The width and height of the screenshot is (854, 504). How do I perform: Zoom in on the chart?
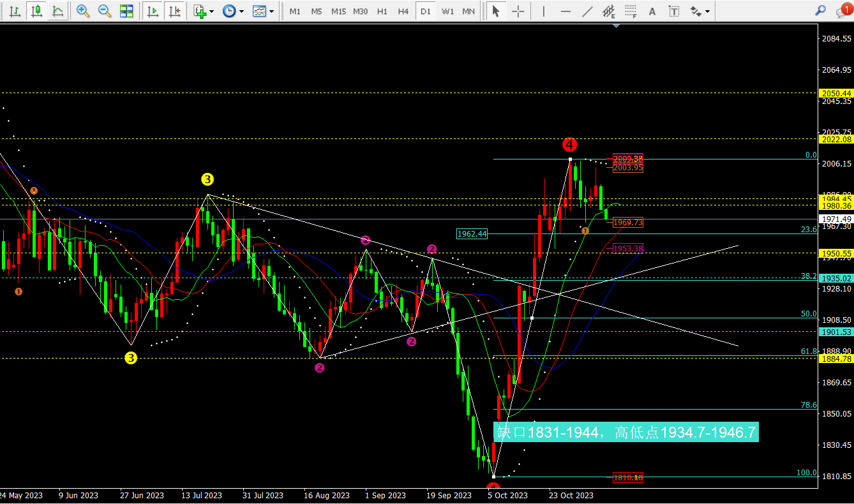[x=83, y=11]
